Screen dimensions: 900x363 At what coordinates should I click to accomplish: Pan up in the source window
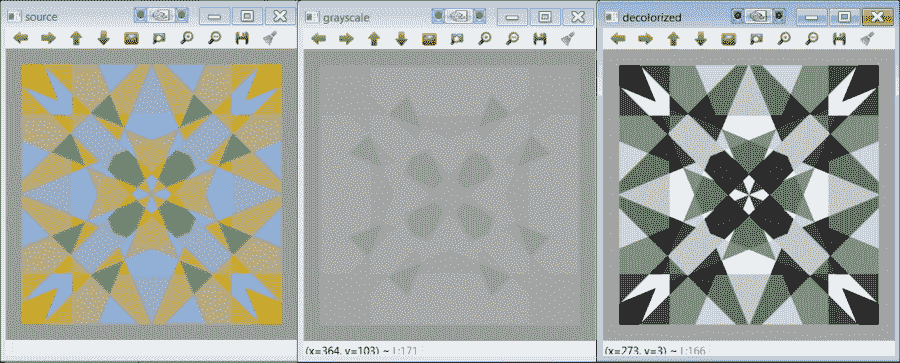pyautogui.click(x=76, y=38)
